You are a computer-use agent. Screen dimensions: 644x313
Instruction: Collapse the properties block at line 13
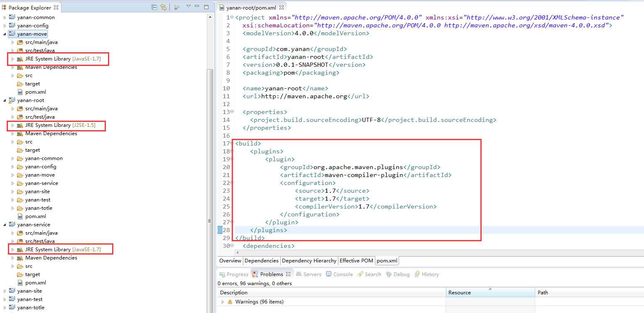(232, 112)
